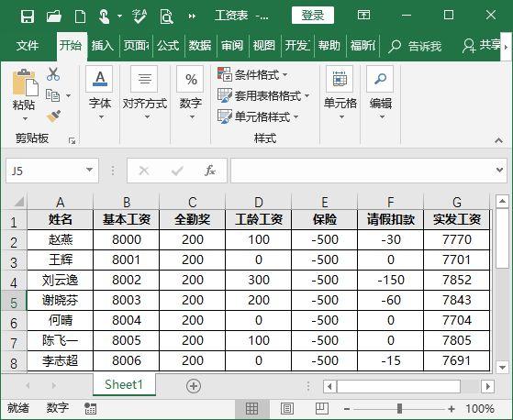
Task: Select the Cut scissors icon
Action: [53, 74]
